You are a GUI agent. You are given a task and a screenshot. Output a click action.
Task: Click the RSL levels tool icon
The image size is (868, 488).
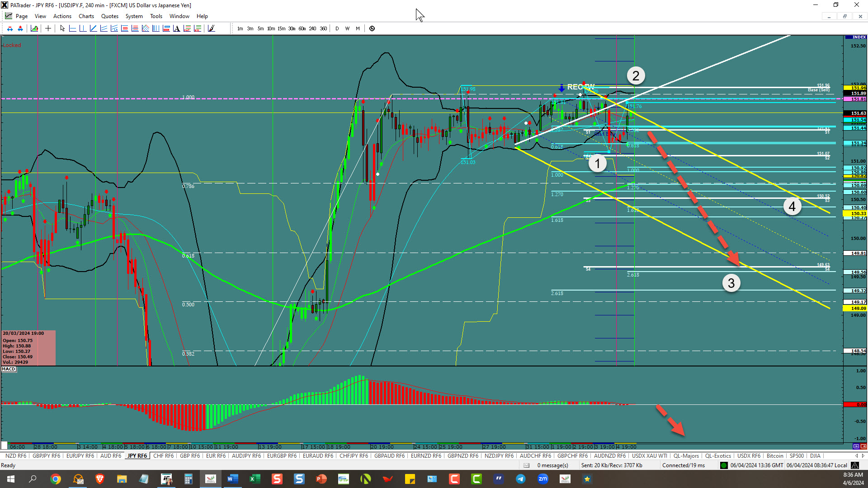click(197, 28)
